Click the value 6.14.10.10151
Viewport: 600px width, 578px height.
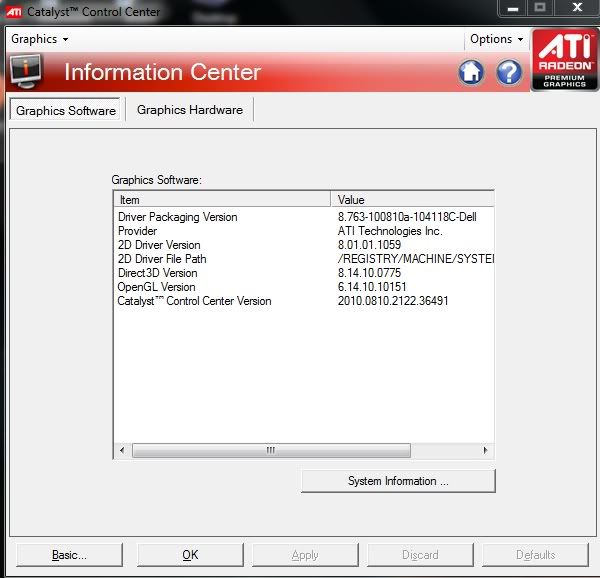click(x=372, y=287)
